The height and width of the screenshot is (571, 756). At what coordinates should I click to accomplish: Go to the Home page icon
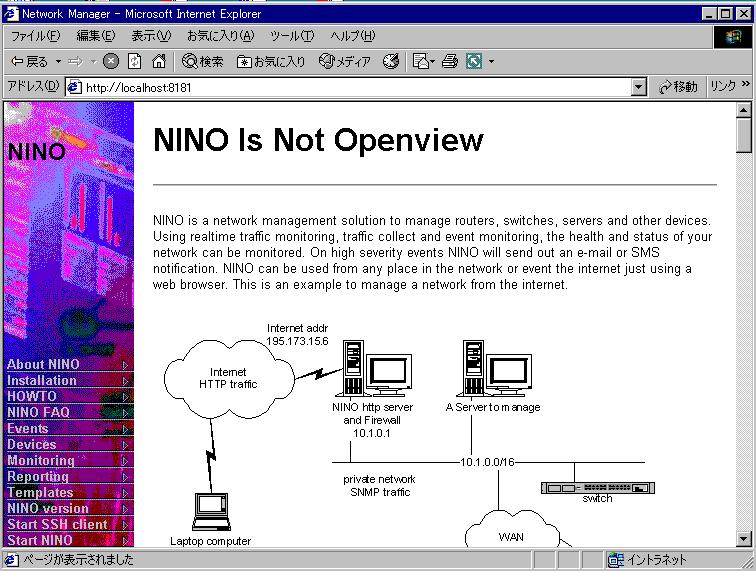[x=158, y=62]
